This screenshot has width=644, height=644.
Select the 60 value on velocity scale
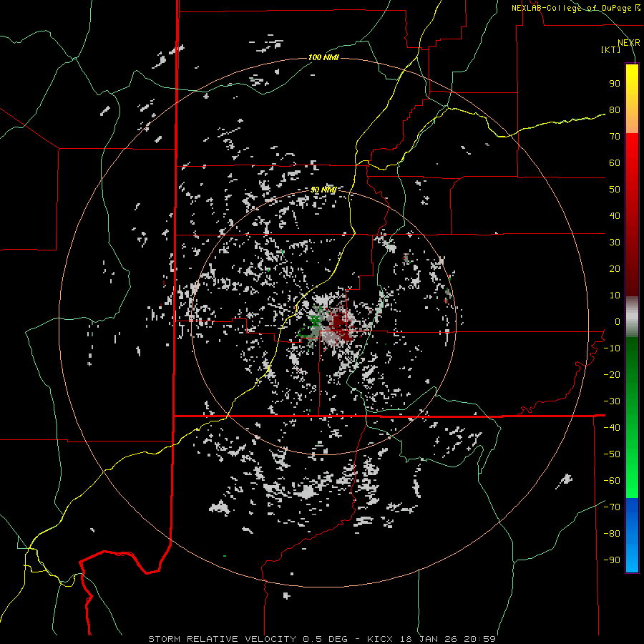click(x=615, y=162)
